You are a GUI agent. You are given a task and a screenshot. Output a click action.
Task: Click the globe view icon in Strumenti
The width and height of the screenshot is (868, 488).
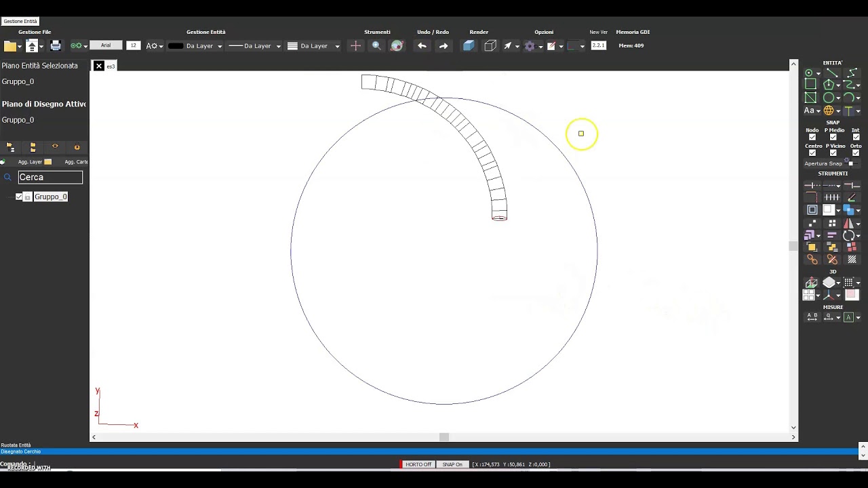pyautogui.click(x=397, y=46)
